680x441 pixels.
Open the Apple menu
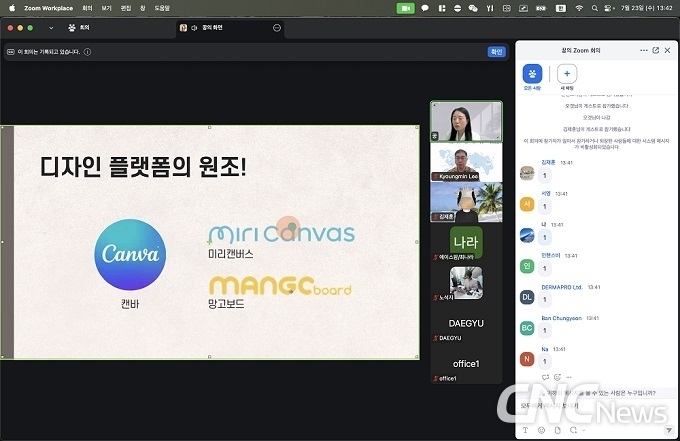click(12, 8)
